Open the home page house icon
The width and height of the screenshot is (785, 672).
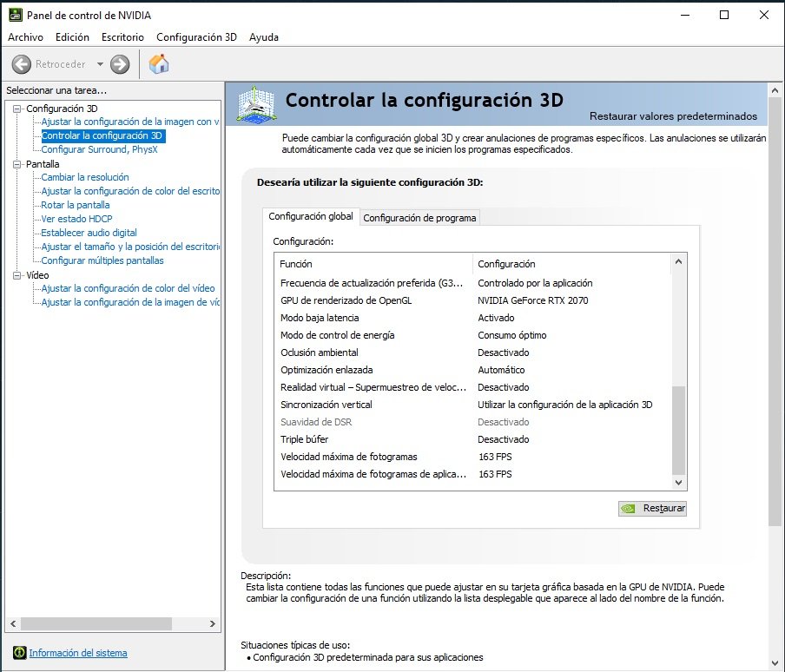(x=159, y=64)
